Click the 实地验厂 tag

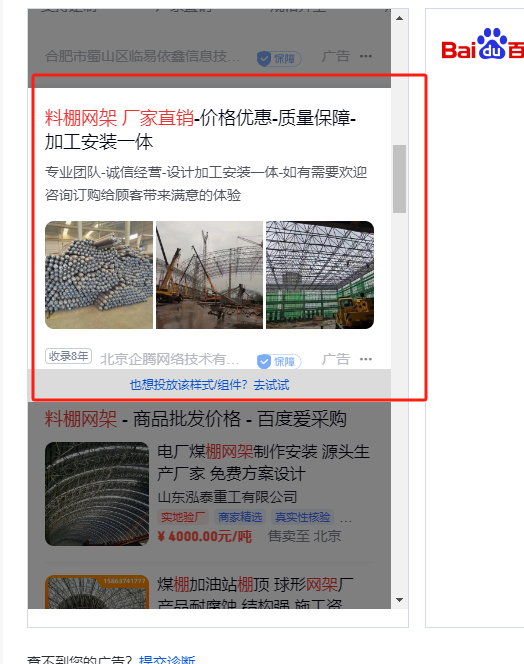(183, 517)
